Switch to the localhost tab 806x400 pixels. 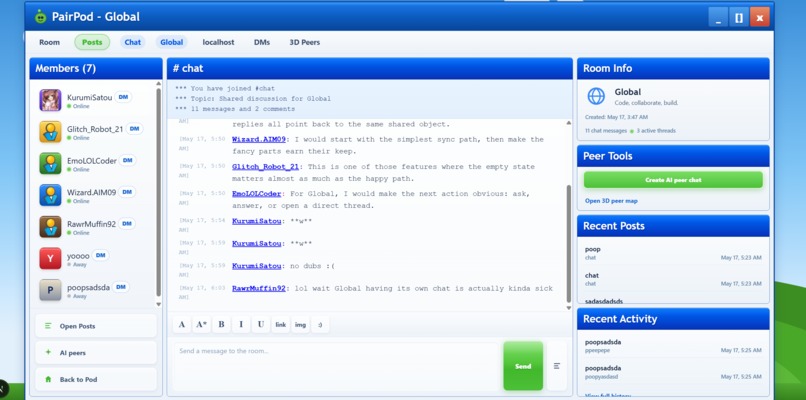click(x=218, y=42)
